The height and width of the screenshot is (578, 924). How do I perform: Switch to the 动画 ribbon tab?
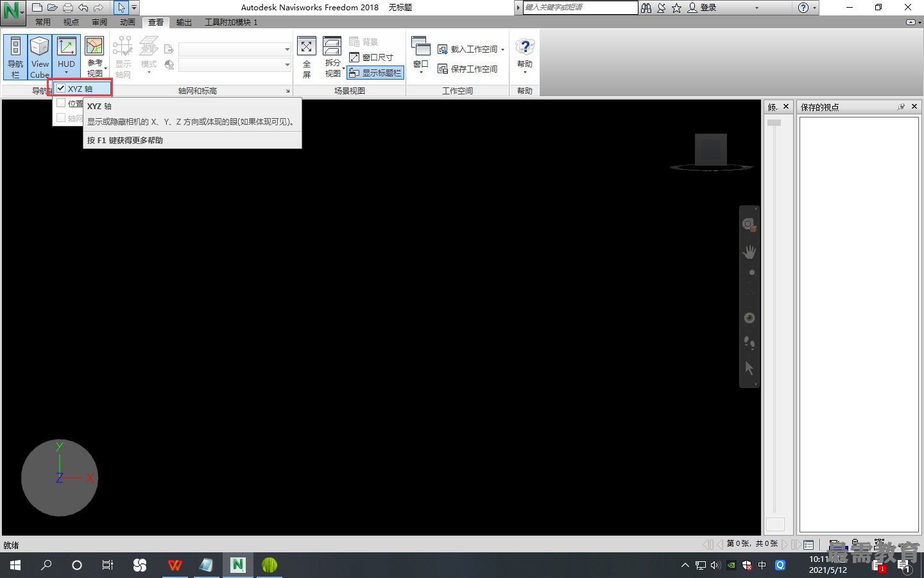(128, 22)
